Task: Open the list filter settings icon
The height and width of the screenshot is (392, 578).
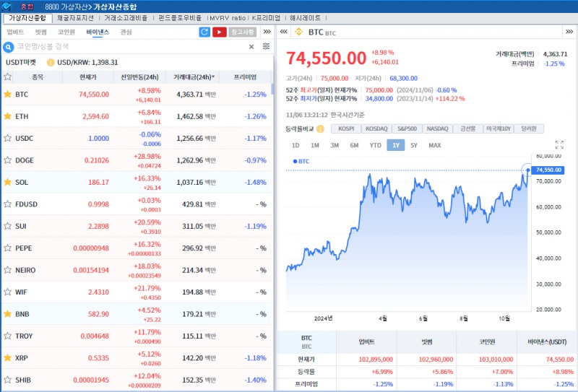Action: pyautogui.click(x=266, y=46)
